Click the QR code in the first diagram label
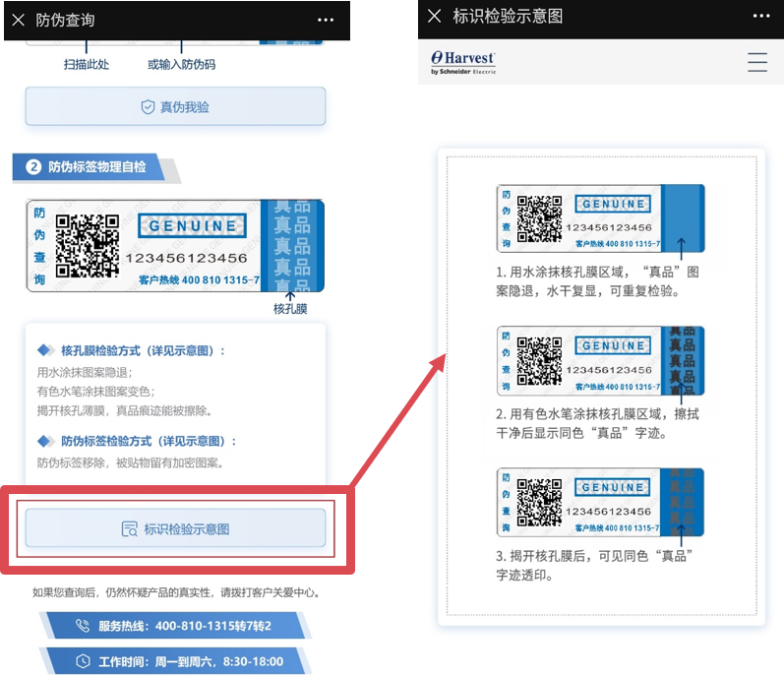Image resolution: width=784 pixels, height=676 pixels. coord(539,218)
